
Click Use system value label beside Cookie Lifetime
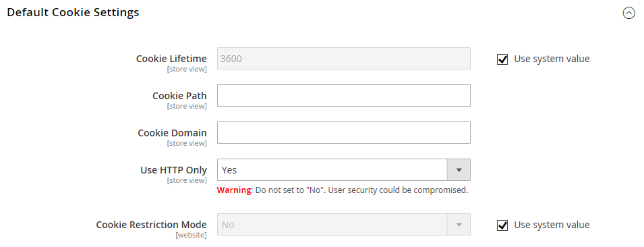point(552,59)
